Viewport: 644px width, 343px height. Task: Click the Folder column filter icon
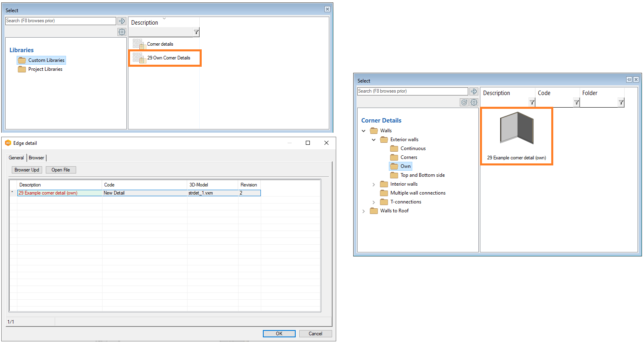(x=621, y=102)
